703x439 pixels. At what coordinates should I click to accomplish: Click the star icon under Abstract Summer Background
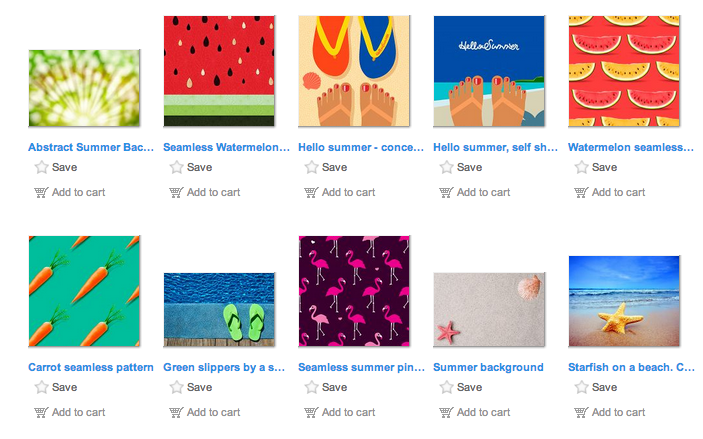click(41, 167)
